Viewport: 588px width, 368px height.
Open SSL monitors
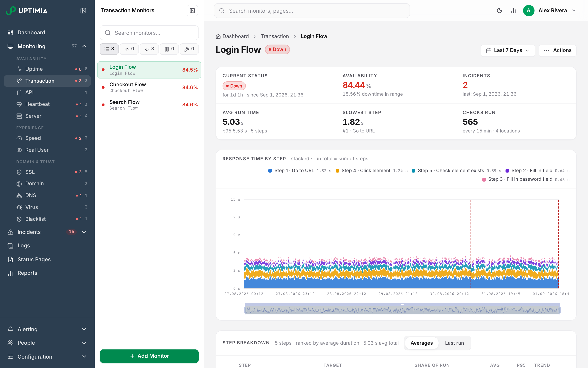click(x=47, y=172)
